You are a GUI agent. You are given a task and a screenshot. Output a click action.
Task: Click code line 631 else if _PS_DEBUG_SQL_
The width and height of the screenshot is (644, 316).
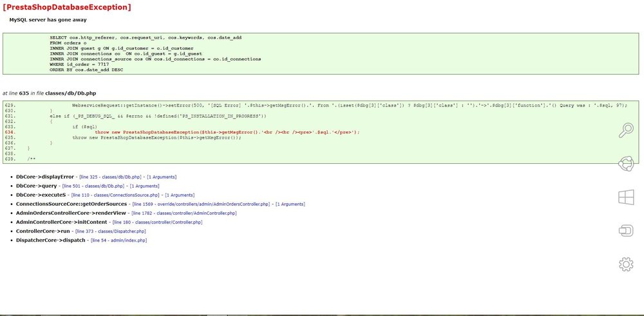[x=158, y=116]
